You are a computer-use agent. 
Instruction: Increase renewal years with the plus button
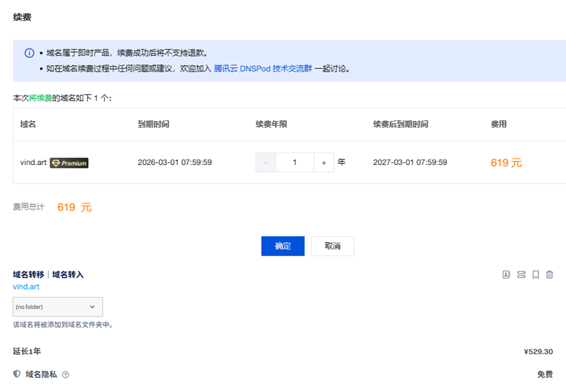324,162
